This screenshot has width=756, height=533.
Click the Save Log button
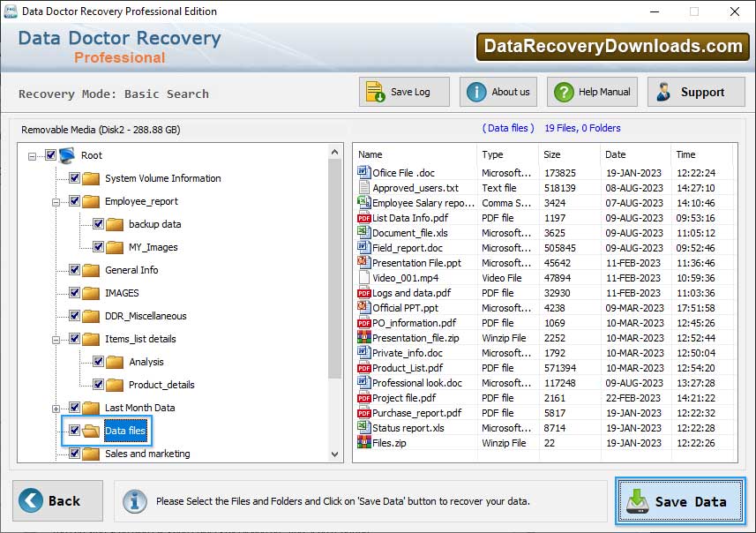coord(404,92)
